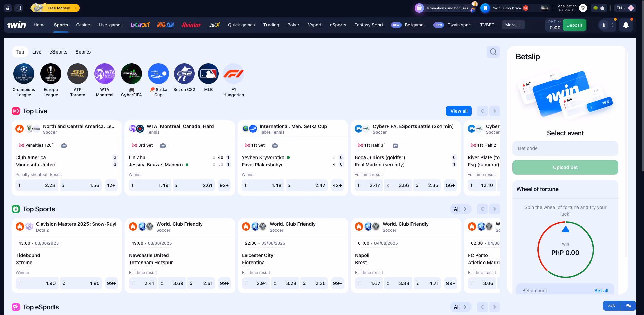This screenshot has width=644, height=315.
Task: Open the JetX game logo
Action: click(x=214, y=25)
